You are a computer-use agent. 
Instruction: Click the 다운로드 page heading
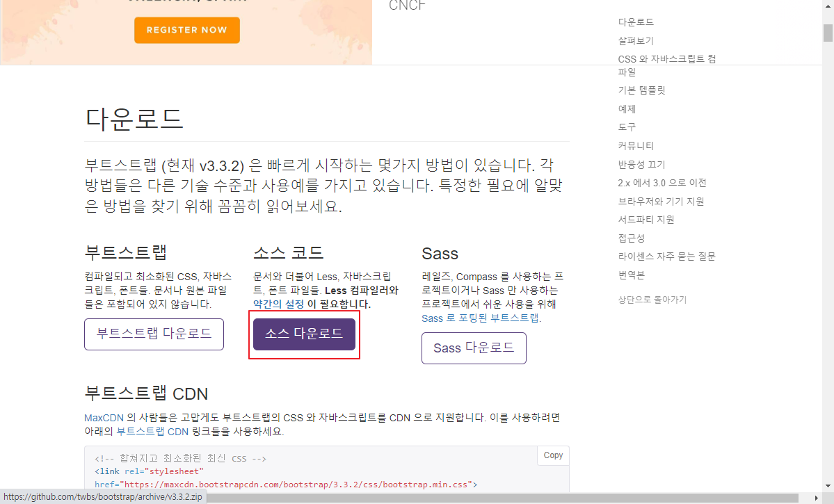tap(134, 119)
